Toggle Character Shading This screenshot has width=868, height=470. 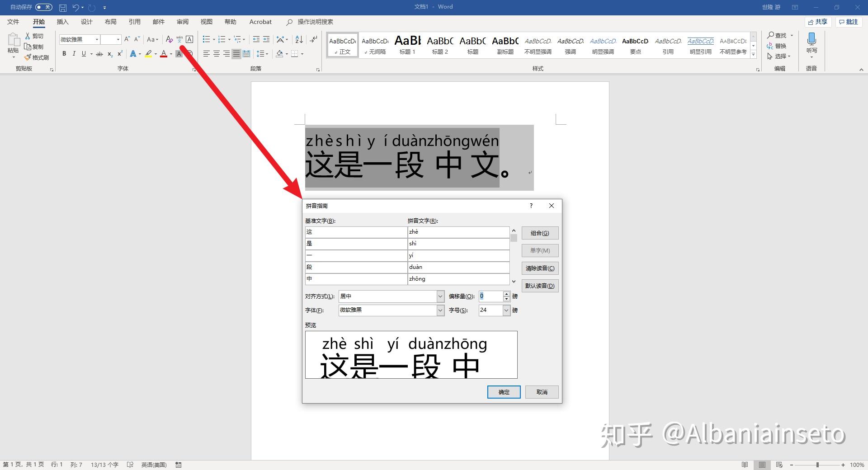pyautogui.click(x=179, y=54)
